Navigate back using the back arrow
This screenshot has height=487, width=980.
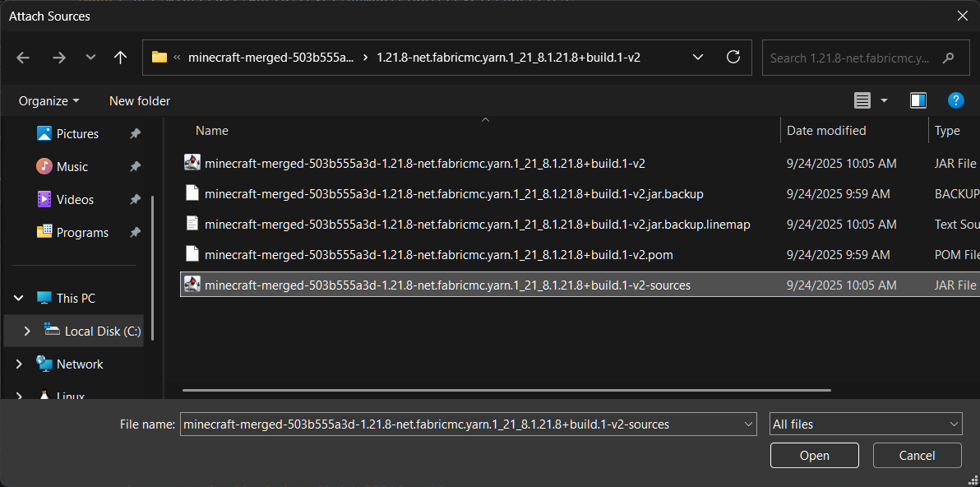pyautogui.click(x=23, y=58)
